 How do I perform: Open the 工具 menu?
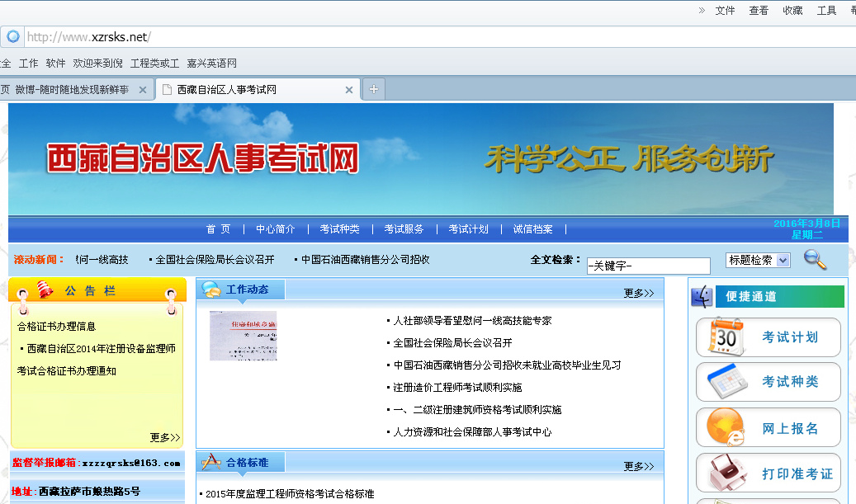click(826, 11)
